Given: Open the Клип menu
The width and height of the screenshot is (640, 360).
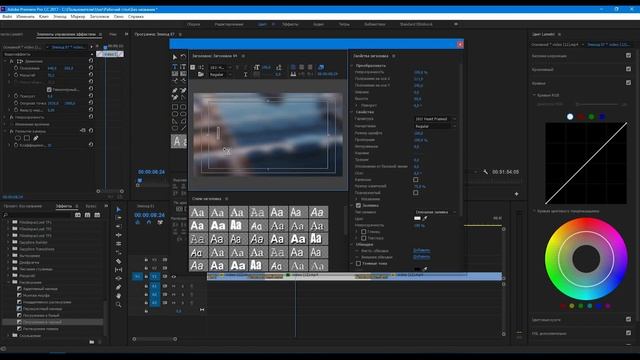Looking at the screenshot, I should point(44,17).
